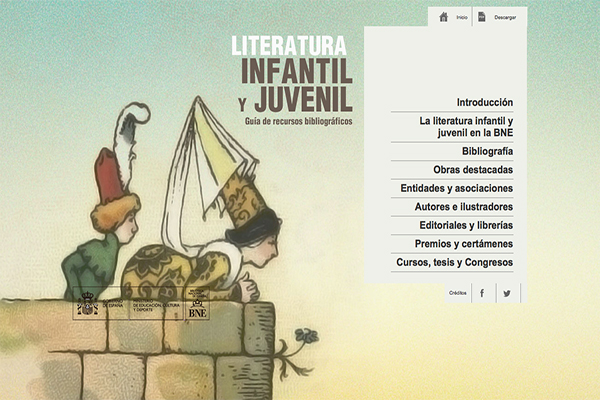
Task: Go to Inicio text link
Action: (x=462, y=18)
